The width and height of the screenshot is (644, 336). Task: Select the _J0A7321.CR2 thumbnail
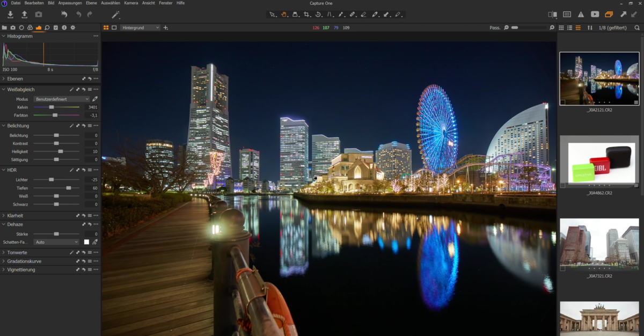click(599, 244)
